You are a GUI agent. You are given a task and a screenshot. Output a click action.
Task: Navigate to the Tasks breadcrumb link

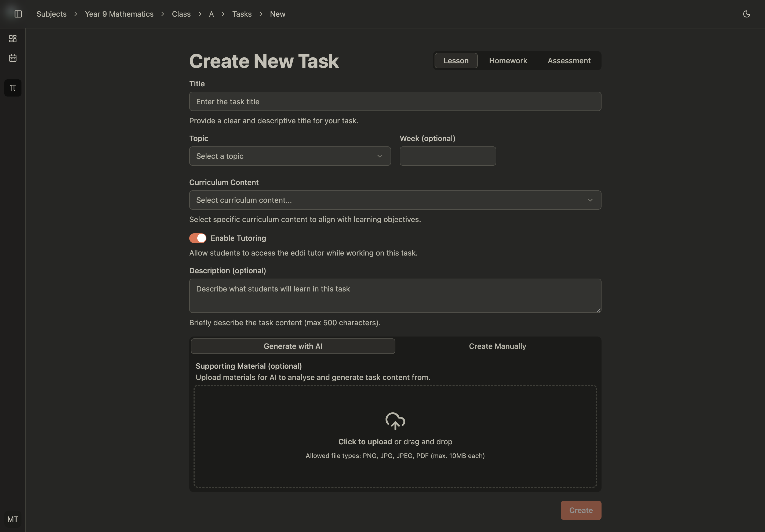(242, 14)
